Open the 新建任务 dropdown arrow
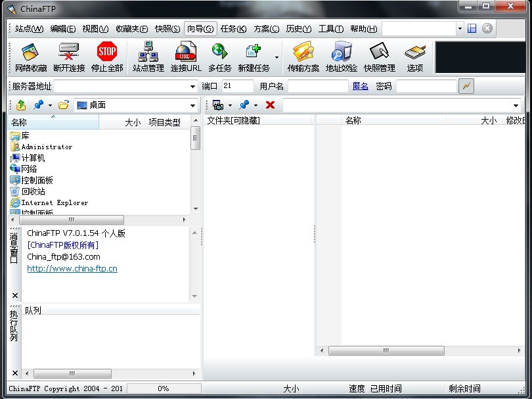The width and height of the screenshot is (532, 399). pyautogui.click(x=277, y=58)
